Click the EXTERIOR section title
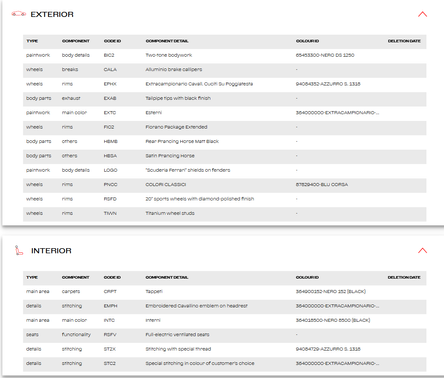This screenshot has width=444, height=378. coord(52,14)
